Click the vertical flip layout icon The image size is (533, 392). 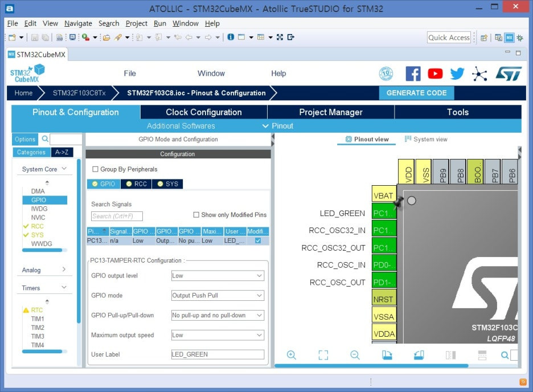450,355
